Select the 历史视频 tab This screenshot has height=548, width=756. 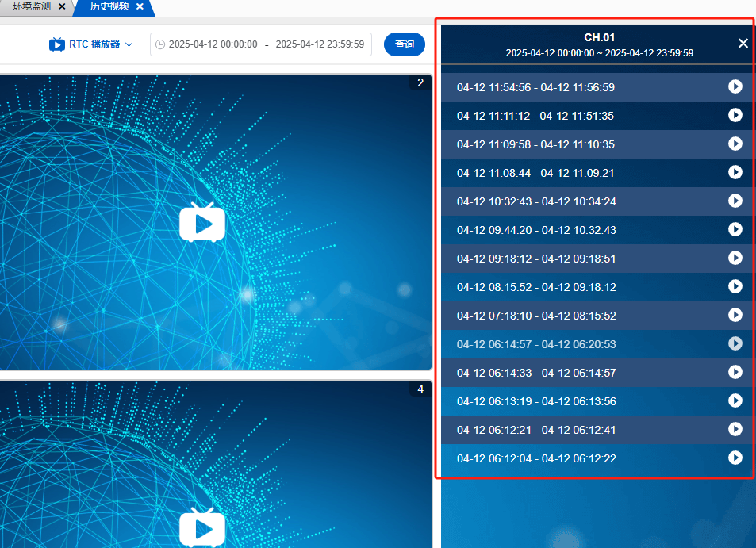(x=108, y=6)
